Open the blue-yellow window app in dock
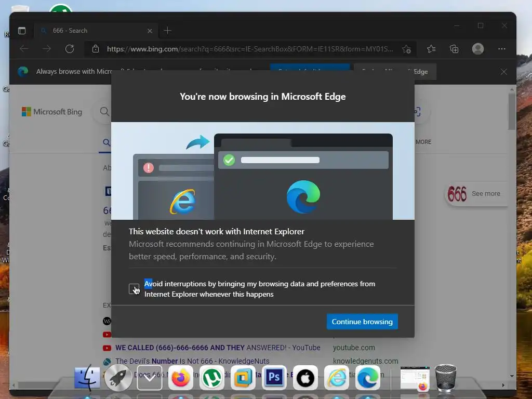Screen dimensions: 532x399 click(x=243, y=378)
